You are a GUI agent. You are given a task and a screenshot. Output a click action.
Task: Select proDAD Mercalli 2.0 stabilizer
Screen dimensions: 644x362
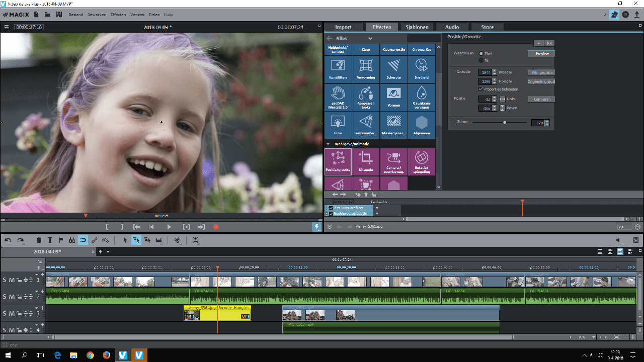coord(338,97)
